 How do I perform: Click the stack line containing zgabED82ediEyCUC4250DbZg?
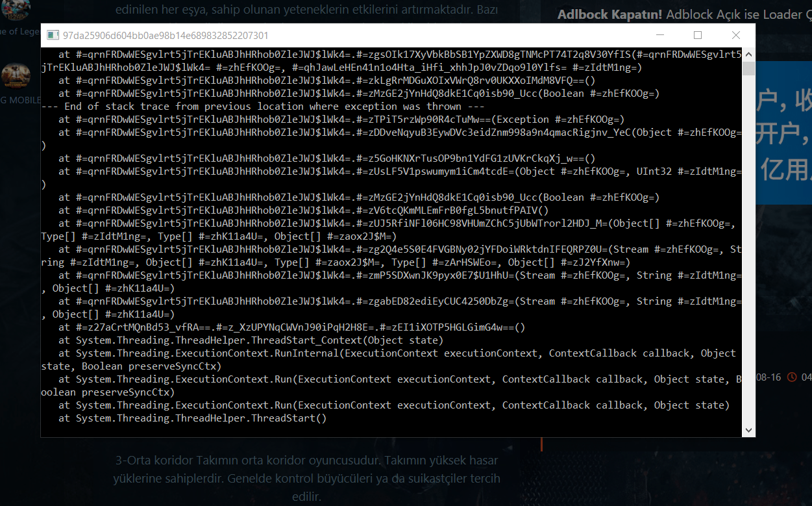pos(391,308)
